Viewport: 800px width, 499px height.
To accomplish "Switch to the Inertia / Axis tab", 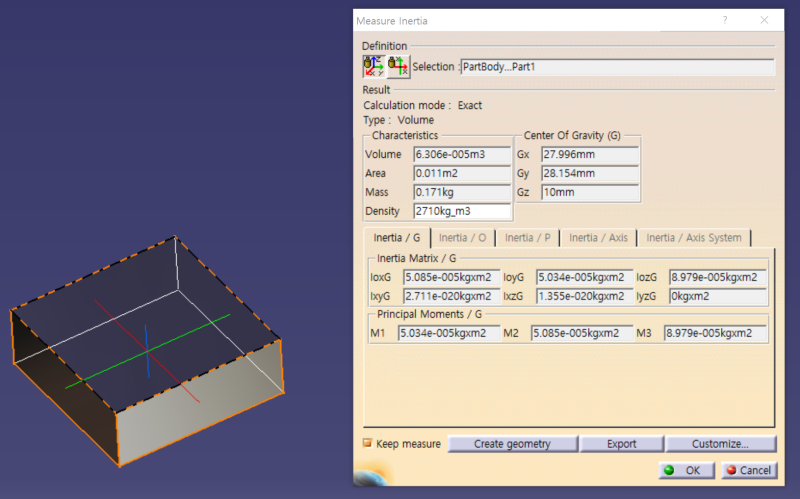I will point(598,237).
